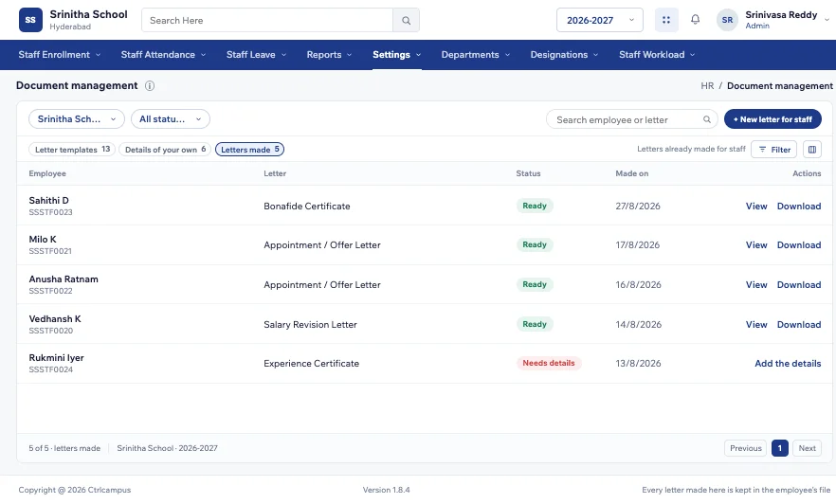
Task: Click the SS school logo icon
Action: (x=30, y=20)
